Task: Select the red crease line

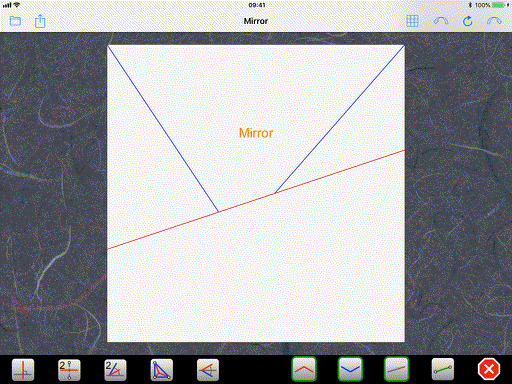Action: 256,200
